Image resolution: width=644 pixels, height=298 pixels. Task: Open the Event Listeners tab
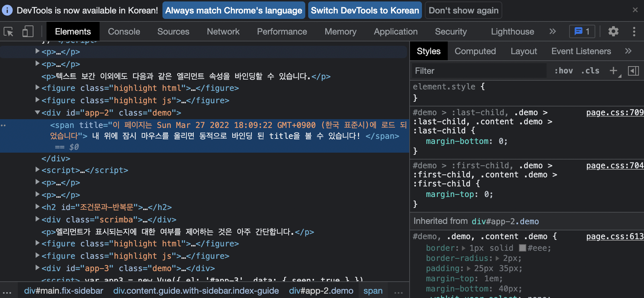[x=581, y=51]
